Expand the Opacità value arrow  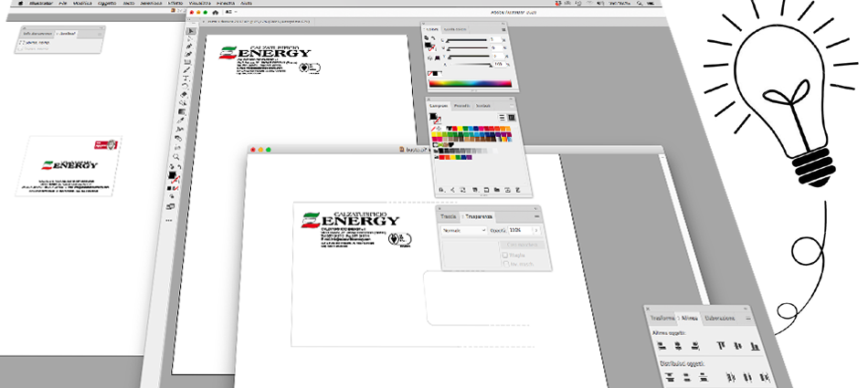(x=535, y=230)
